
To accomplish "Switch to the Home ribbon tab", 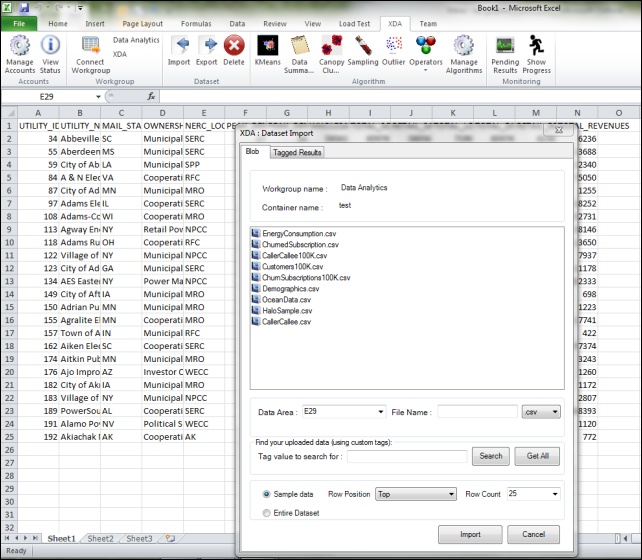I will click(58, 23).
